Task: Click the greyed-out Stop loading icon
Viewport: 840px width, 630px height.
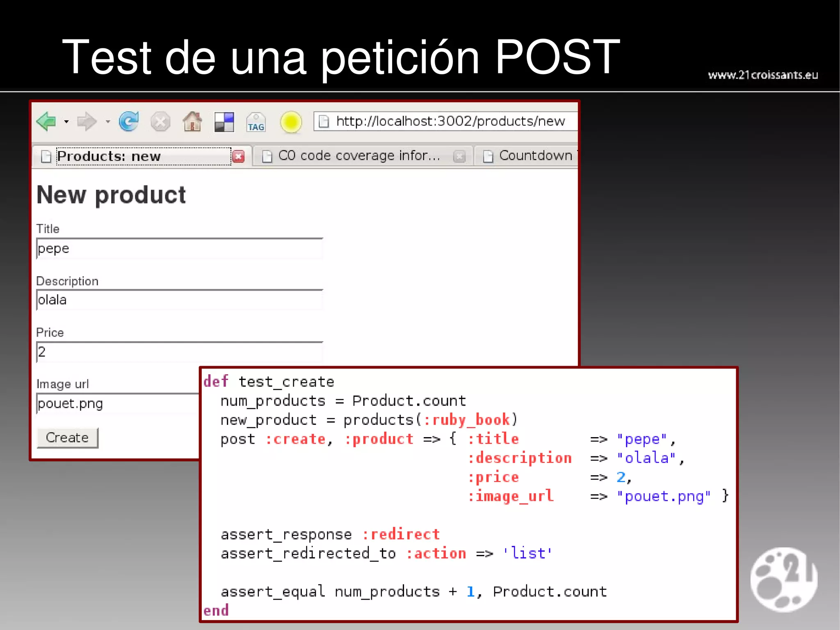Action: click(x=160, y=122)
